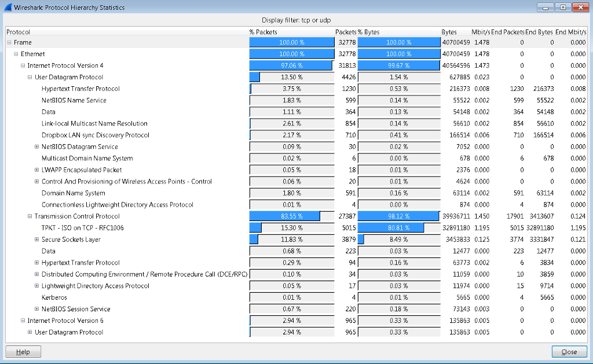Collapse the Frame tree node
The width and height of the screenshot is (593, 364).
[9, 42]
